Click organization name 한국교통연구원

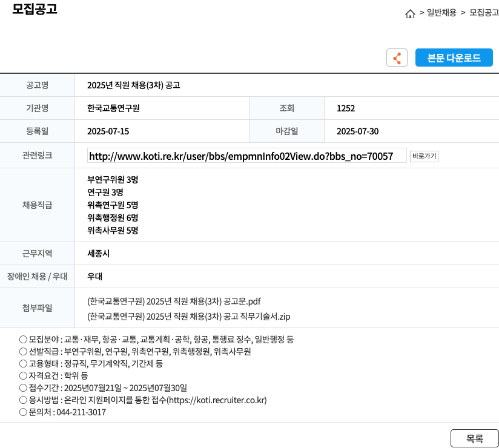[x=113, y=108]
